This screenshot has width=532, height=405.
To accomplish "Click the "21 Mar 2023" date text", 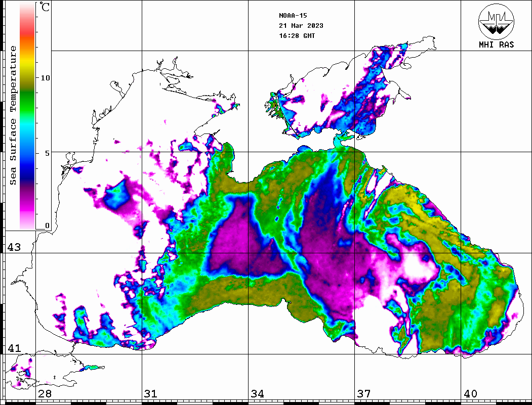I will point(301,26).
